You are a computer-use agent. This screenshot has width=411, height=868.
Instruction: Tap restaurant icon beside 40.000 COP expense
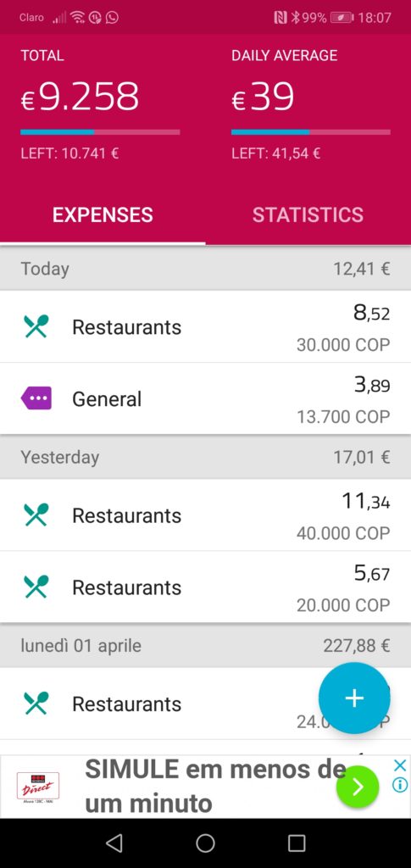(36, 515)
